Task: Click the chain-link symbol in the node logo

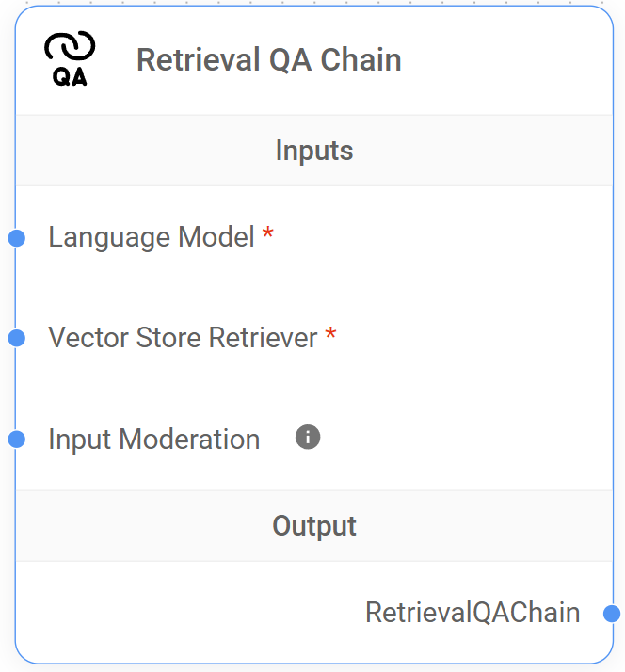Action: [x=70, y=47]
